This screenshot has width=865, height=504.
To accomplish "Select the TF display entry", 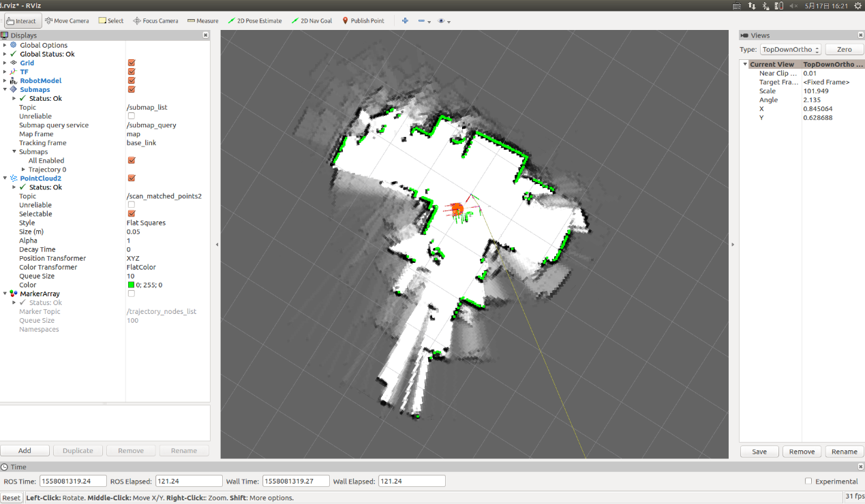I will pos(24,72).
